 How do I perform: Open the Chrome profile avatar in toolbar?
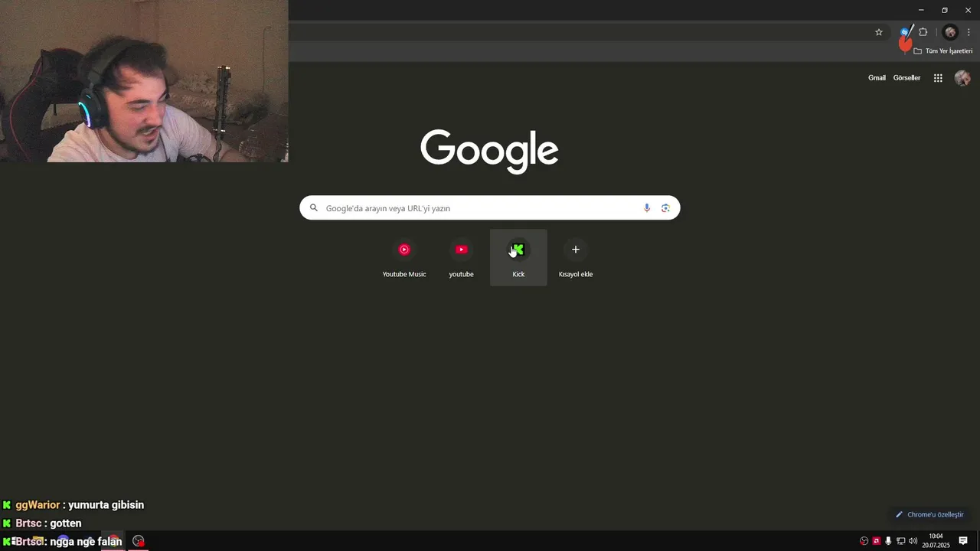coord(950,32)
